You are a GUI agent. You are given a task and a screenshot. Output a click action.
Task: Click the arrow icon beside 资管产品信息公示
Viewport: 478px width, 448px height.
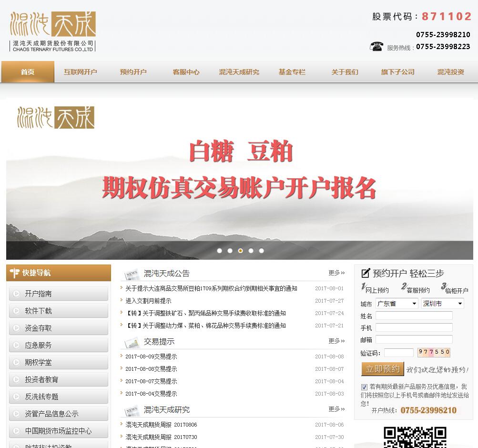tap(17, 414)
